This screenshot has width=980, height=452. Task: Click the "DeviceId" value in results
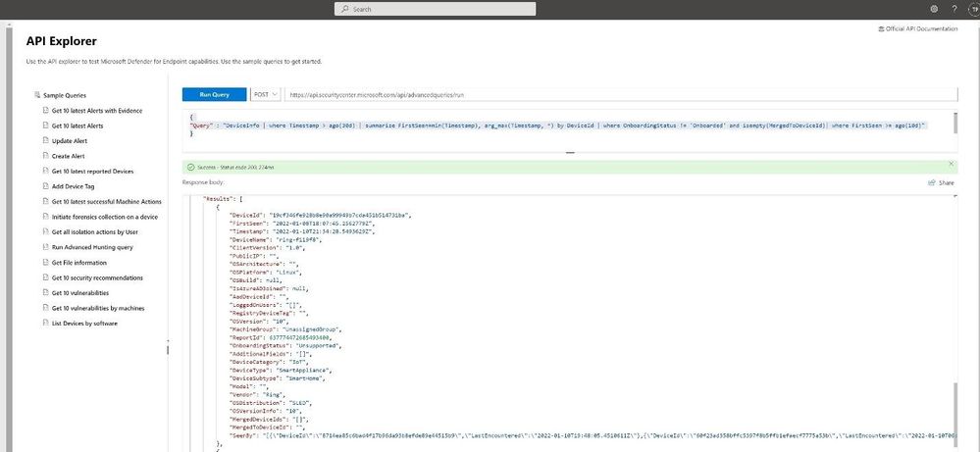point(341,215)
